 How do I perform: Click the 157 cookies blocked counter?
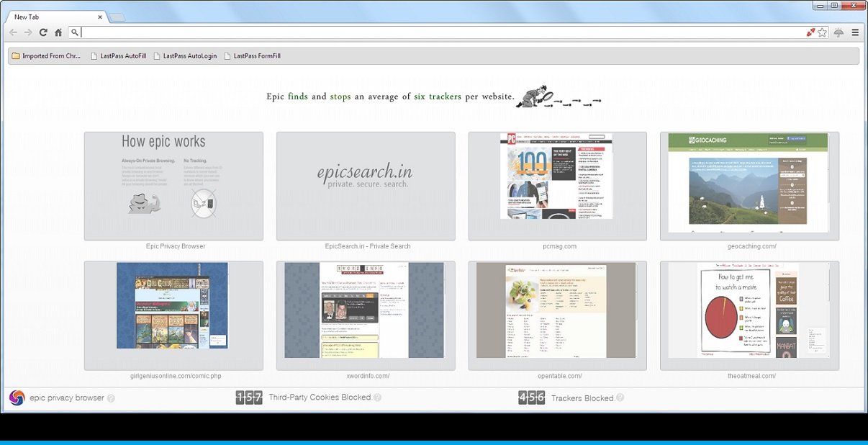click(x=249, y=397)
